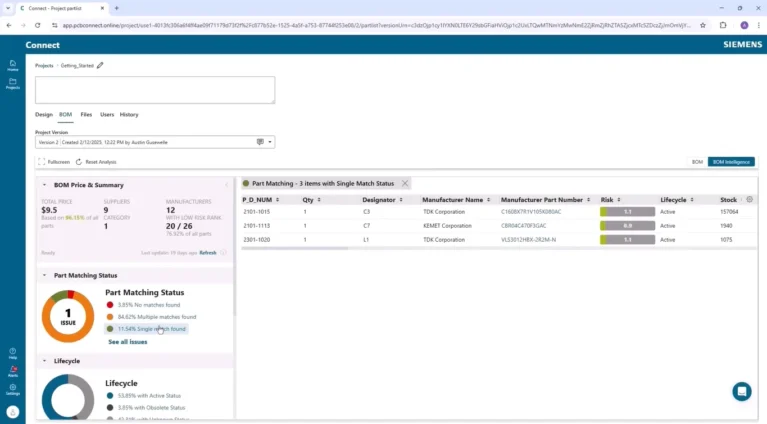Open browser tab search chevron

[8, 8]
